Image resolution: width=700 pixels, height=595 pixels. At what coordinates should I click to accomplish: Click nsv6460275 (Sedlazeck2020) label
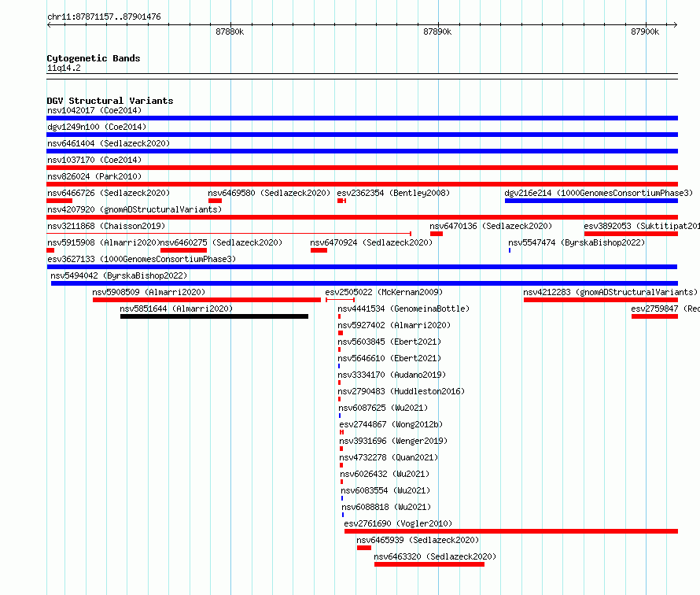click(x=221, y=242)
